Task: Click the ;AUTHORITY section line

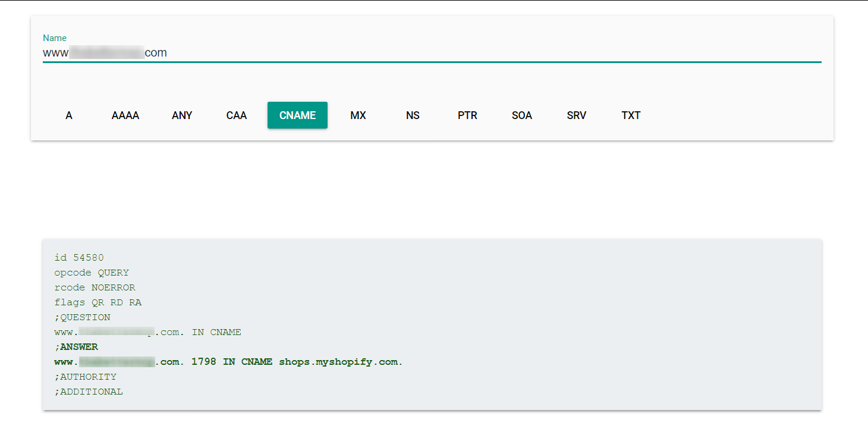Action: coord(85,377)
